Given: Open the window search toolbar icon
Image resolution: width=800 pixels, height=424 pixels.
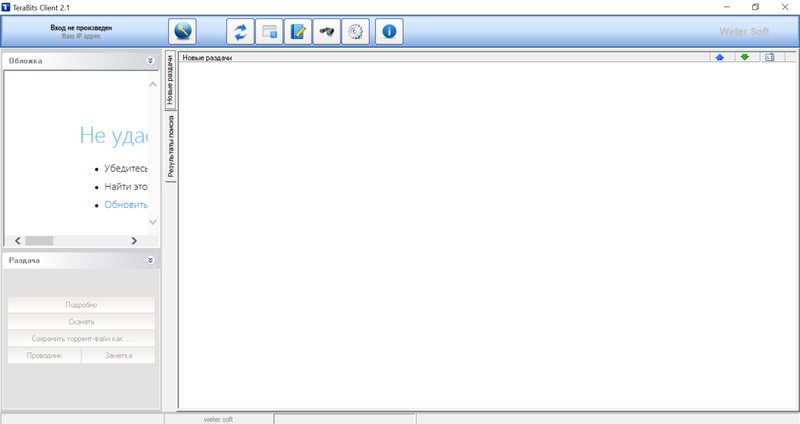Looking at the screenshot, I should coord(269,31).
